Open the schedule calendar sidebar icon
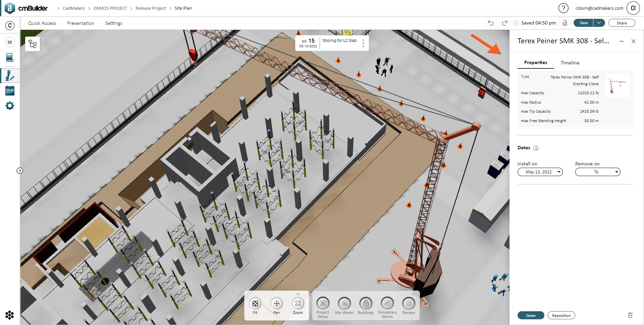This screenshot has width=644, height=325. (x=10, y=91)
